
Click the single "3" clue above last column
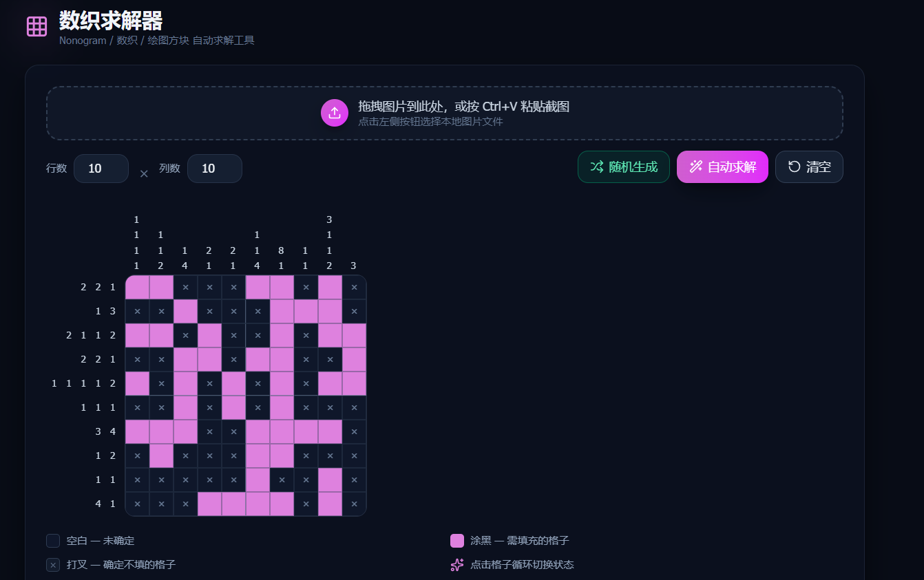click(353, 266)
